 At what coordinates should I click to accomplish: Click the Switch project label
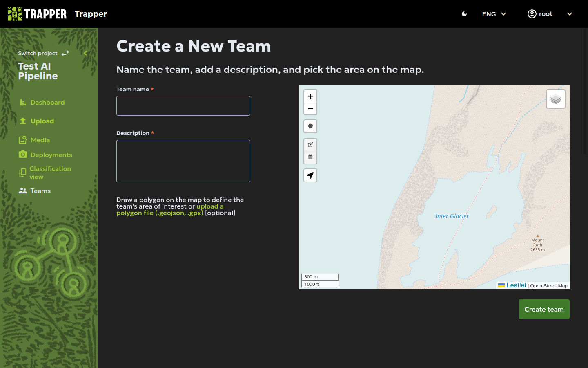(38, 53)
